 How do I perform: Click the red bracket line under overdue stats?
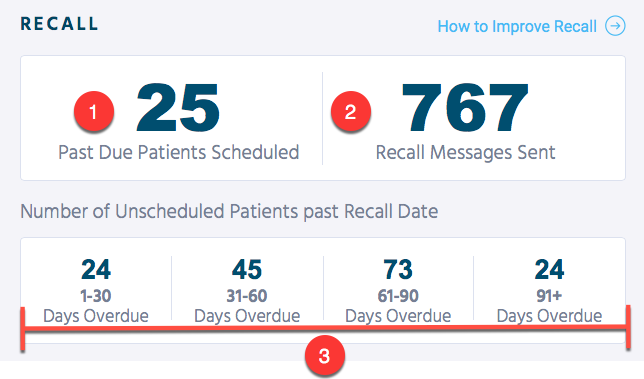point(324,328)
